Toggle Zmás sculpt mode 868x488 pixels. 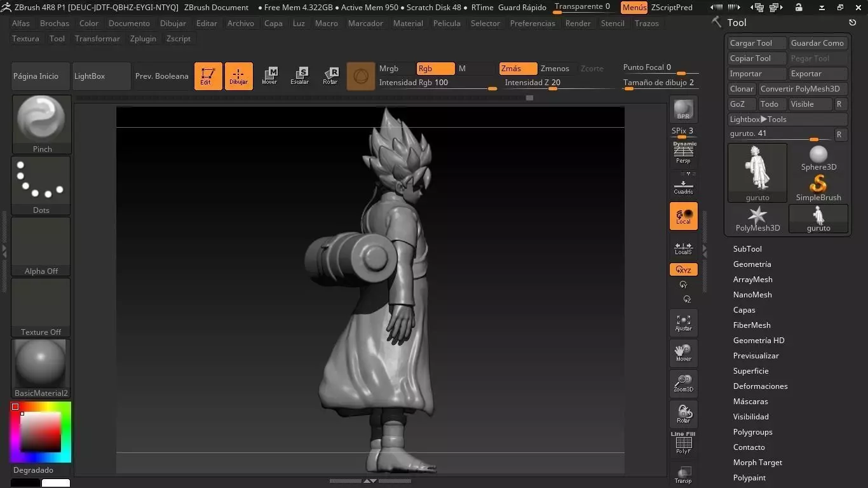coord(518,69)
